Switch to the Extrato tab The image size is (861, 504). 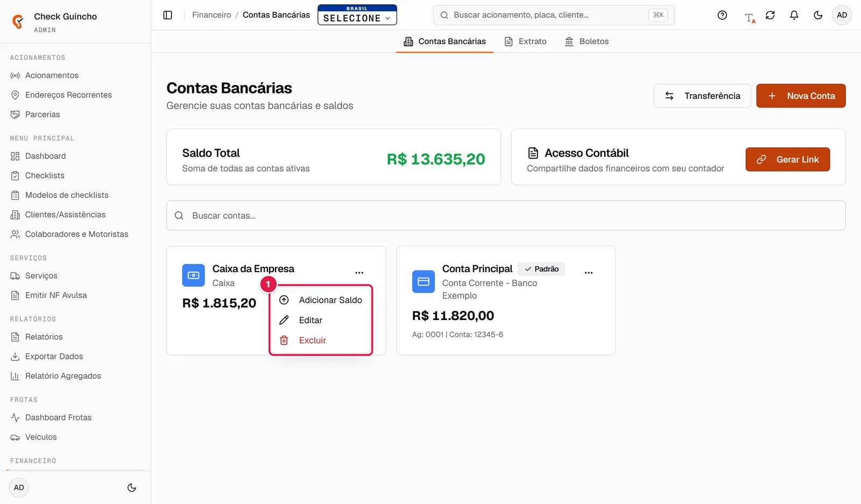525,41
